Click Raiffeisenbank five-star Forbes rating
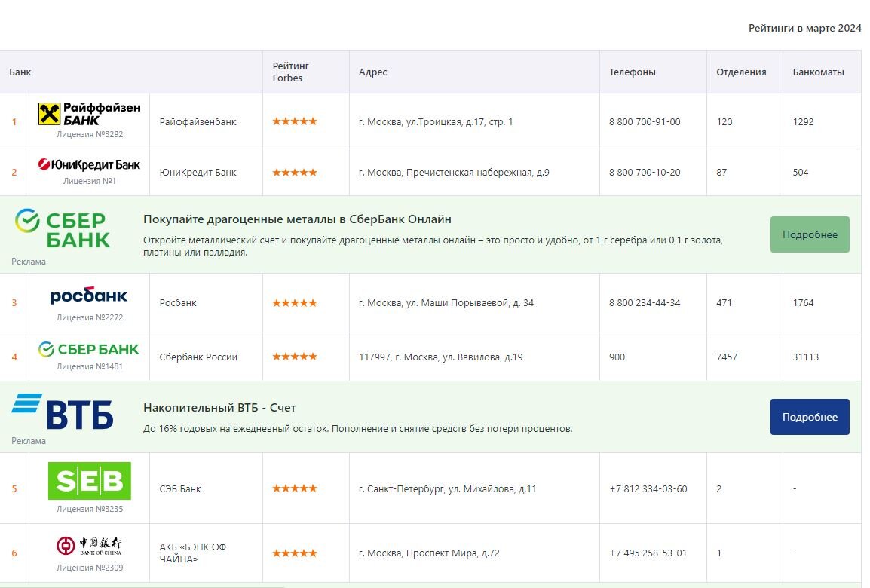Screen dimensions: 870x588 295,121
